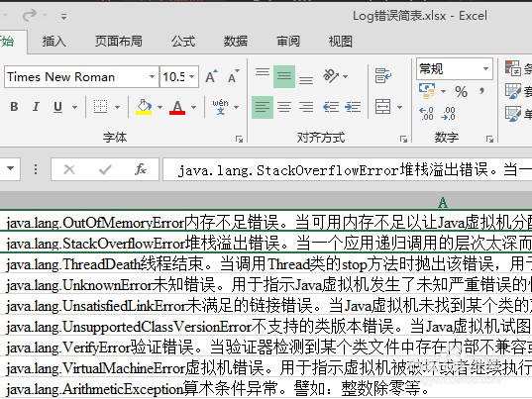Select middle vertical alignment

(284, 77)
